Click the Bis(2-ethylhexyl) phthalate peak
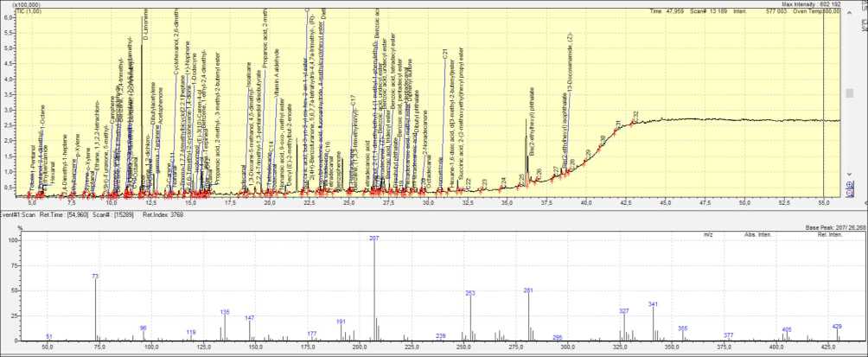Viewport: 868px width, 357px height. [527, 130]
